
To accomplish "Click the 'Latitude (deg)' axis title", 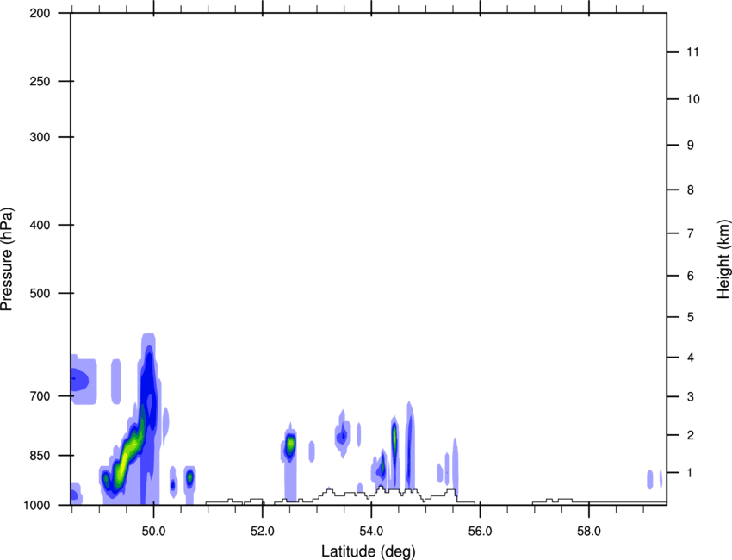I will 368,551.
